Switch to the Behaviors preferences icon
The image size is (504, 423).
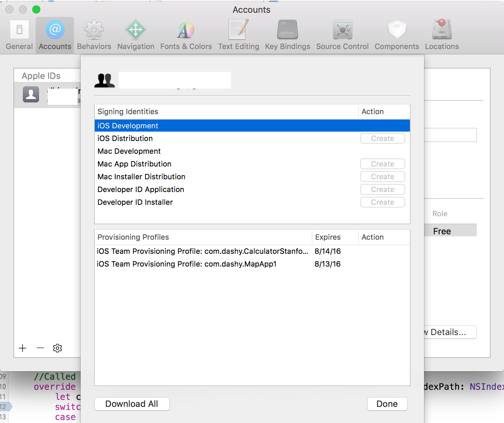click(94, 34)
